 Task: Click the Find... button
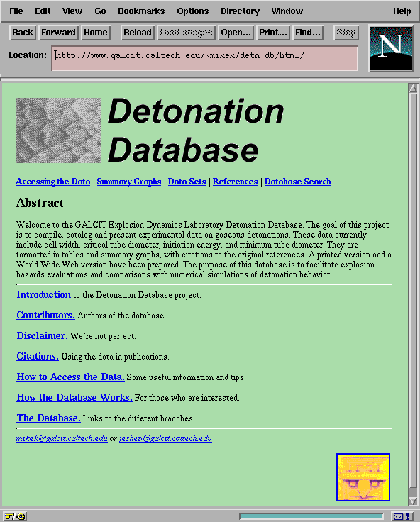308,33
